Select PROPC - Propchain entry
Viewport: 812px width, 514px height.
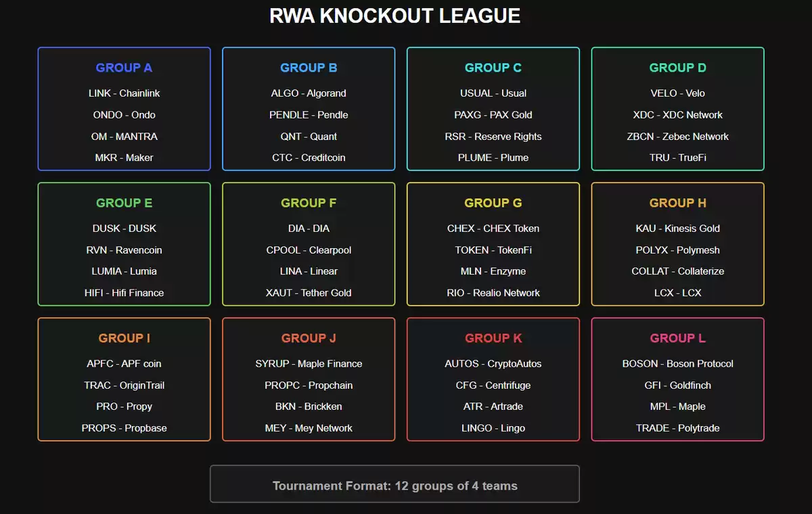(309, 385)
